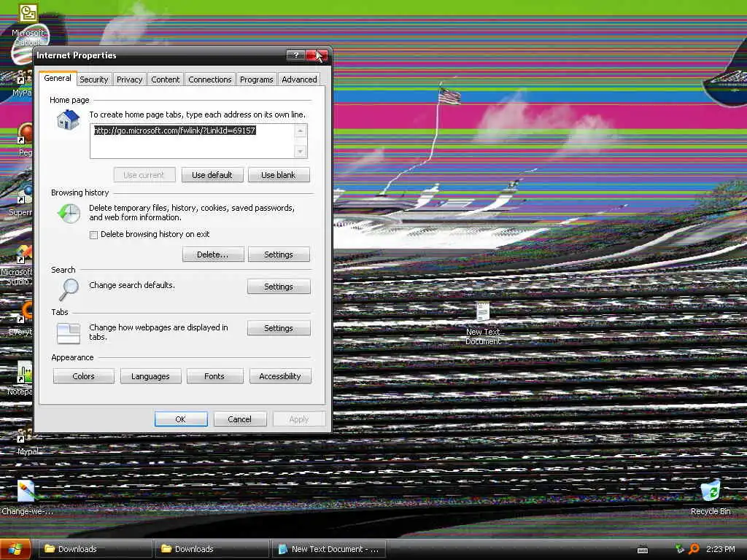Click the Fonts button
Viewport: 747px width, 560px height.
pyautogui.click(x=214, y=376)
